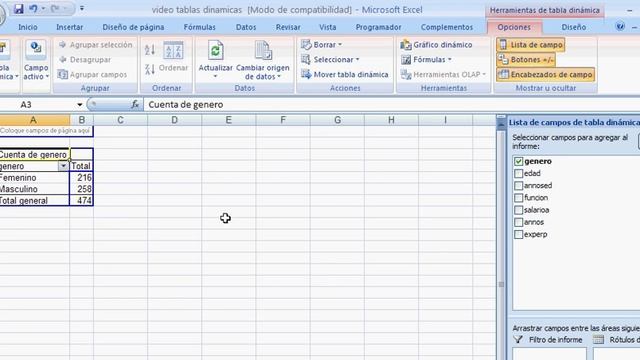Open the Vista ribbon tab
The image size is (640, 360).
327,27
